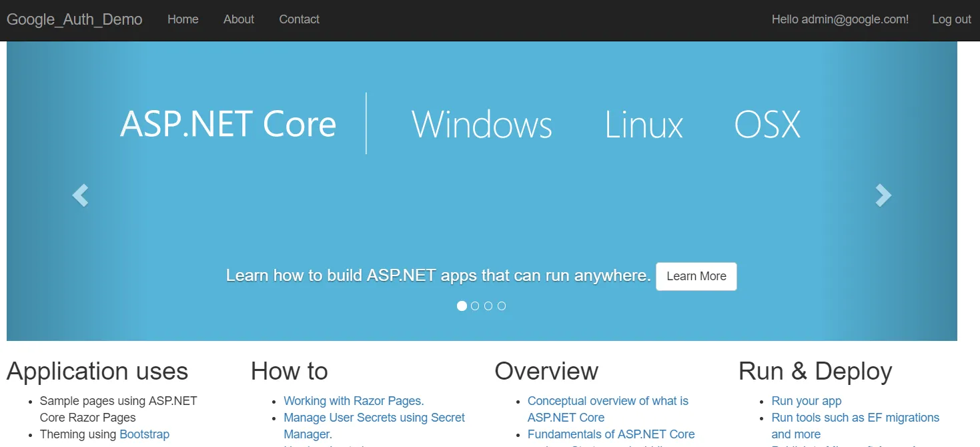Select the third carousel indicator dot
The image size is (980, 447).
[488, 306]
